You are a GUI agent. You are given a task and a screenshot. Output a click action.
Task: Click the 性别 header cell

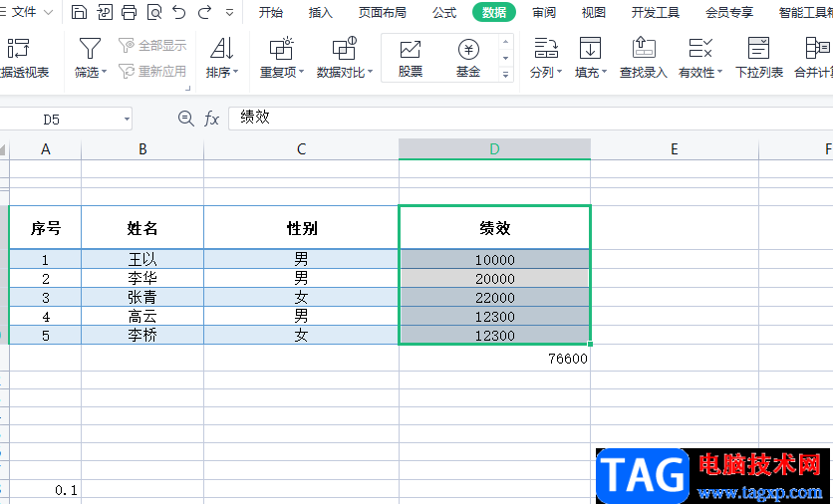point(301,228)
